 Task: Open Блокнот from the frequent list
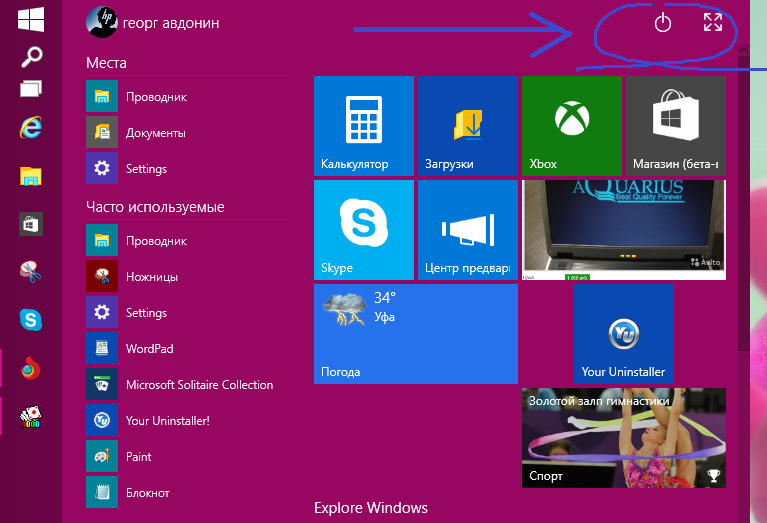click(x=188, y=492)
